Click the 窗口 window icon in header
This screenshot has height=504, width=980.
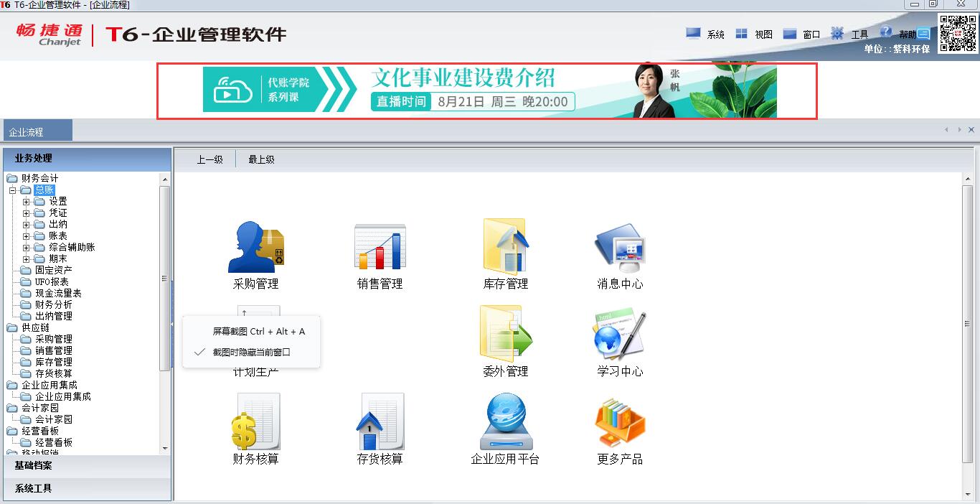pos(790,33)
